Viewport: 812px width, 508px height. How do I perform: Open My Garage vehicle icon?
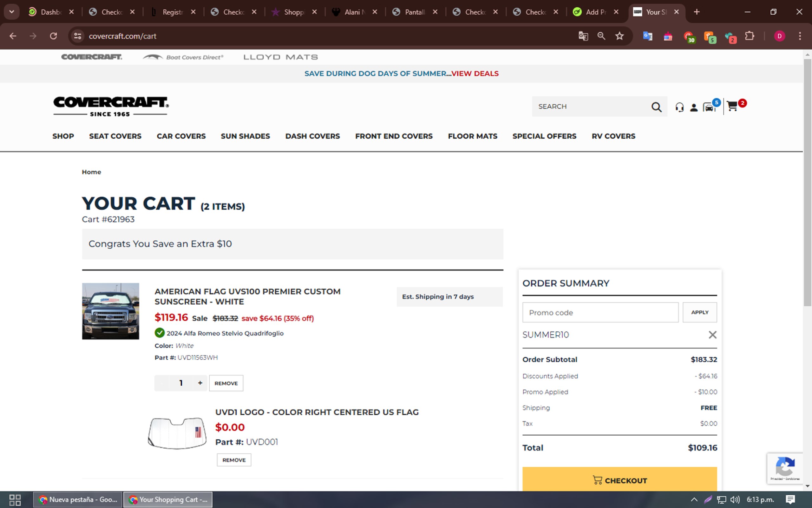coord(709,107)
